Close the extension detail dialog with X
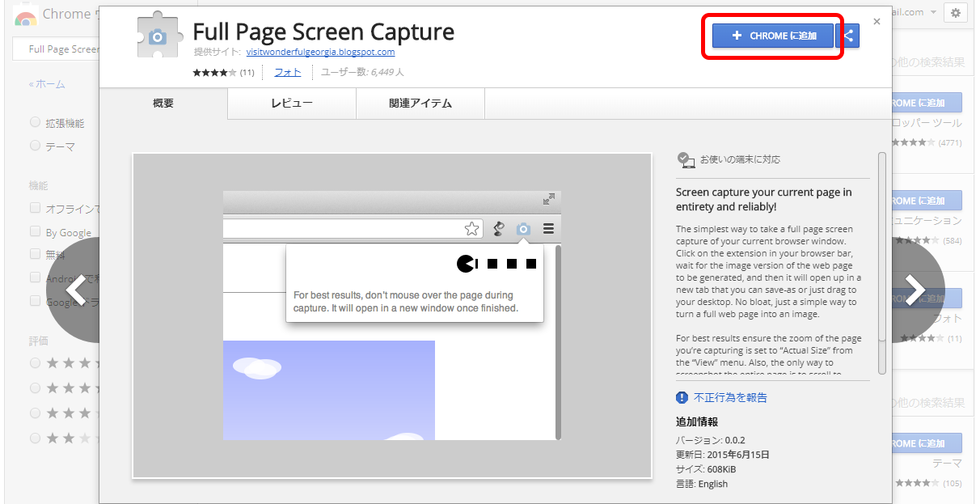The height and width of the screenshot is (504, 980). (877, 22)
